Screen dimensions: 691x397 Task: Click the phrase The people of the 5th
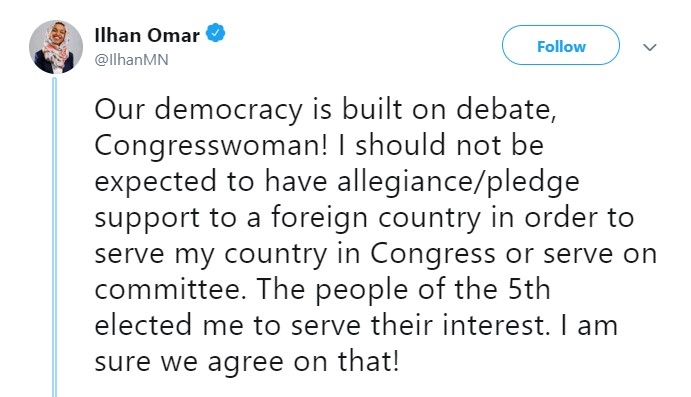click(x=404, y=290)
